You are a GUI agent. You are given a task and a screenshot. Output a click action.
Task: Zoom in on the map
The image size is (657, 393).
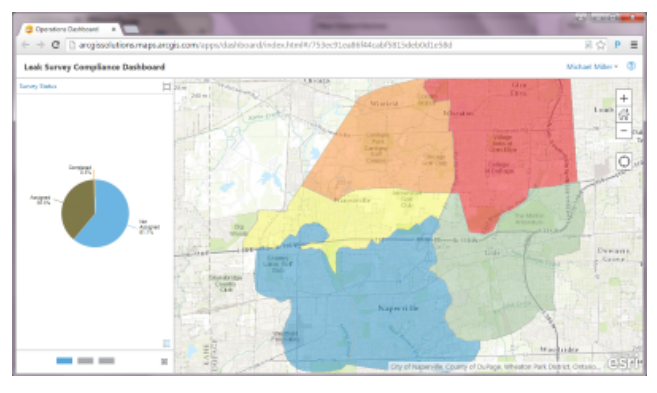623,98
